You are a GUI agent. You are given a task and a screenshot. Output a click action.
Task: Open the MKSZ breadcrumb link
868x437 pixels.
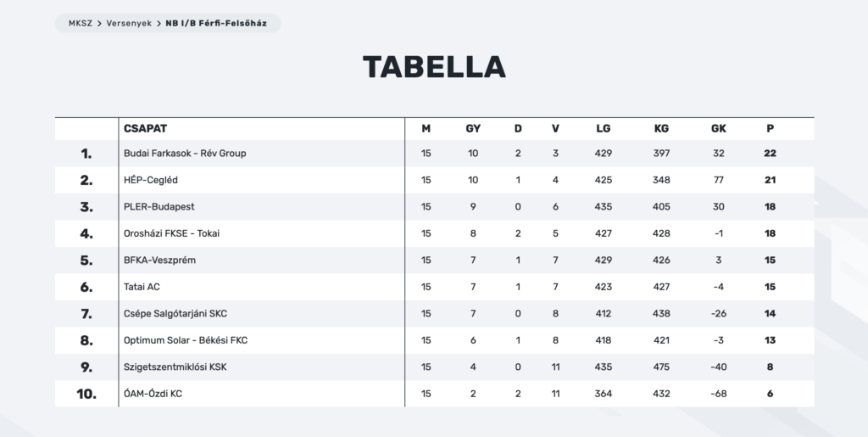point(81,23)
